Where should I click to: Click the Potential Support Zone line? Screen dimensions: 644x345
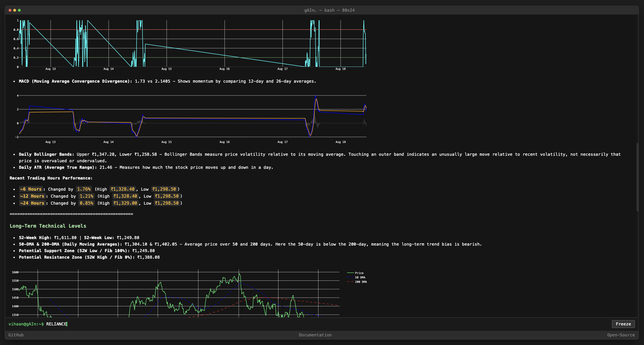(87, 251)
